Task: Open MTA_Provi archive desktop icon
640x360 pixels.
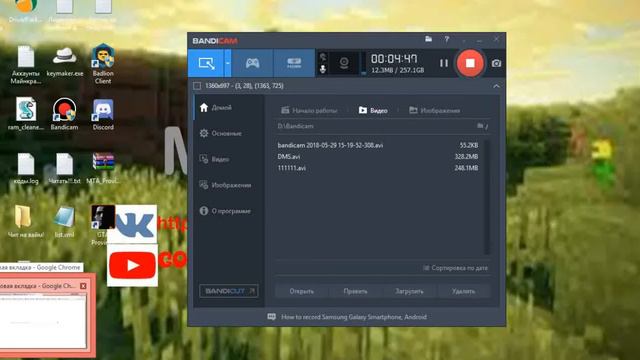Action: [x=103, y=169]
